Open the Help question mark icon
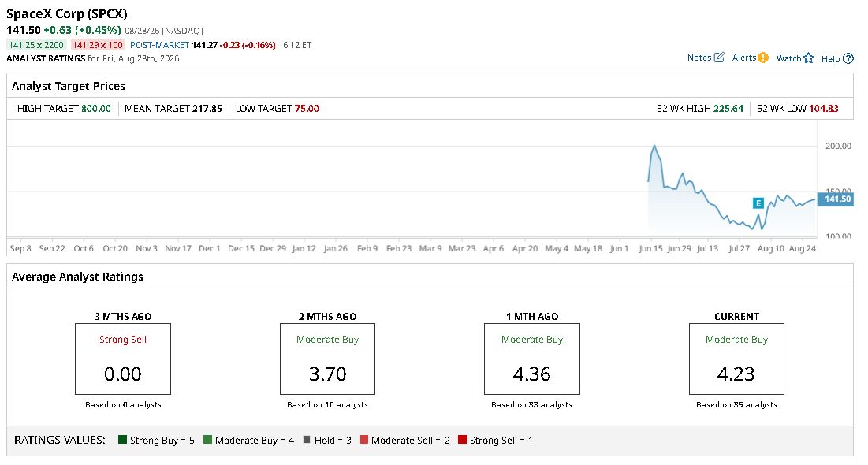 848,58
